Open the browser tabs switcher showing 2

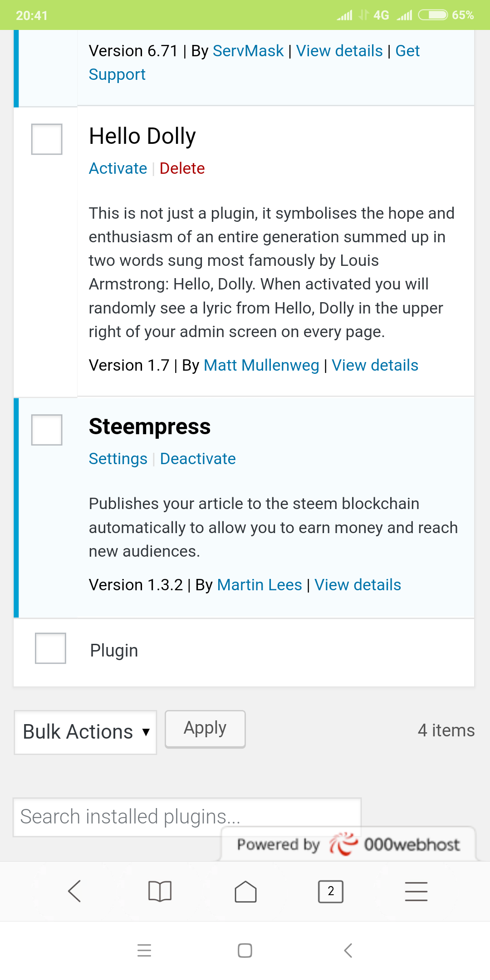click(x=331, y=891)
